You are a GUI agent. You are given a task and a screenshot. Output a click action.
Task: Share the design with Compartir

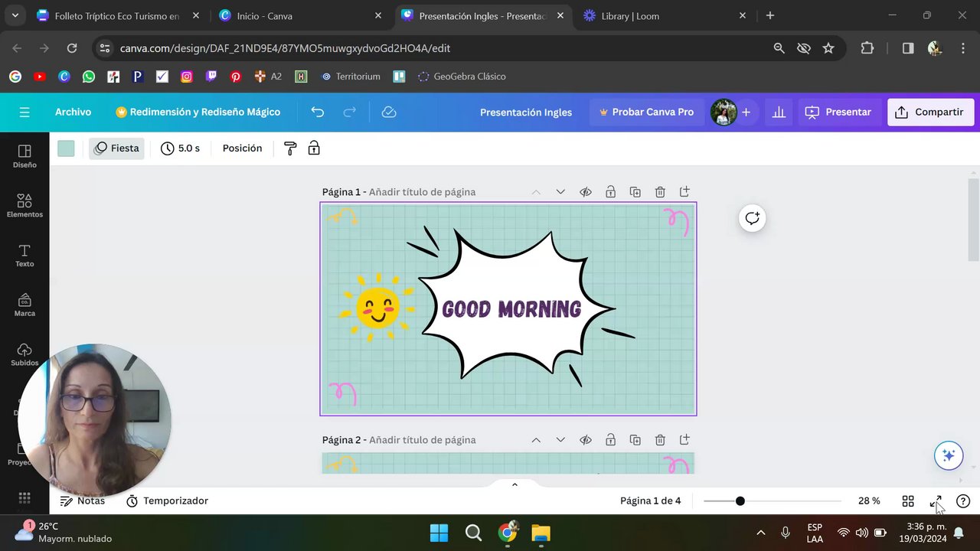(x=929, y=112)
